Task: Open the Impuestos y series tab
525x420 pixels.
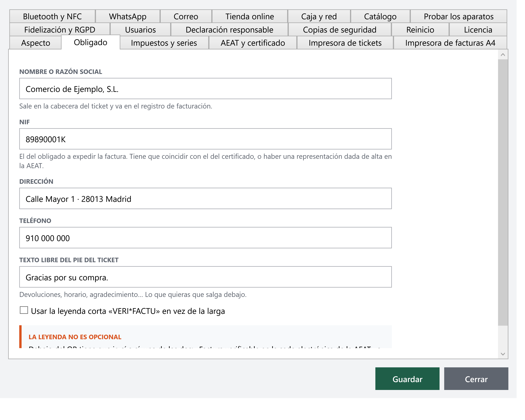Action: [x=164, y=43]
